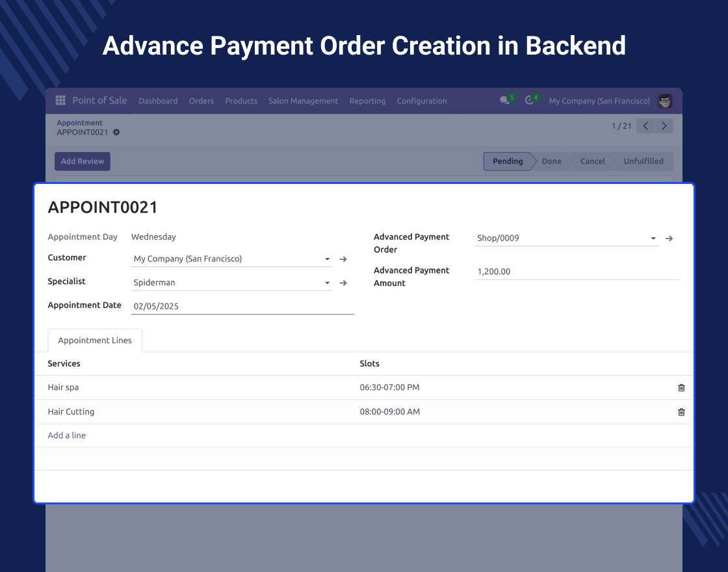Click the Appointment Date field 02/05/2025
The image size is (728, 572).
tap(242, 306)
